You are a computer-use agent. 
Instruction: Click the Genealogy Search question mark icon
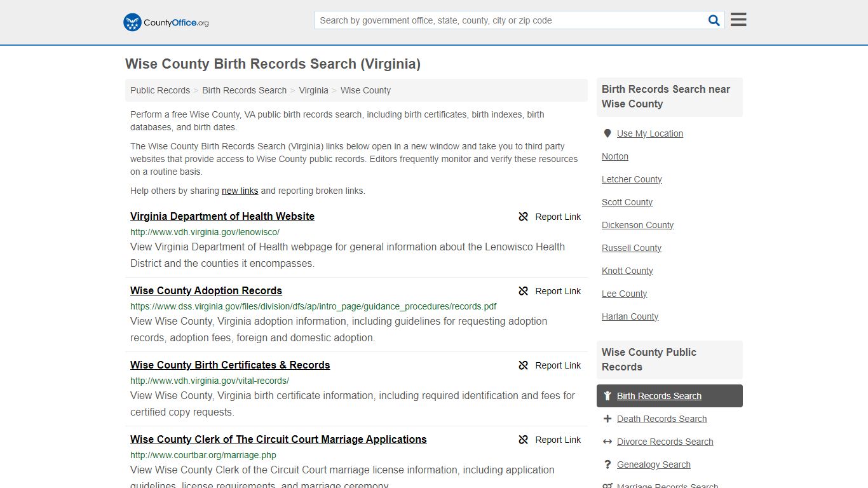pyautogui.click(x=607, y=464)
